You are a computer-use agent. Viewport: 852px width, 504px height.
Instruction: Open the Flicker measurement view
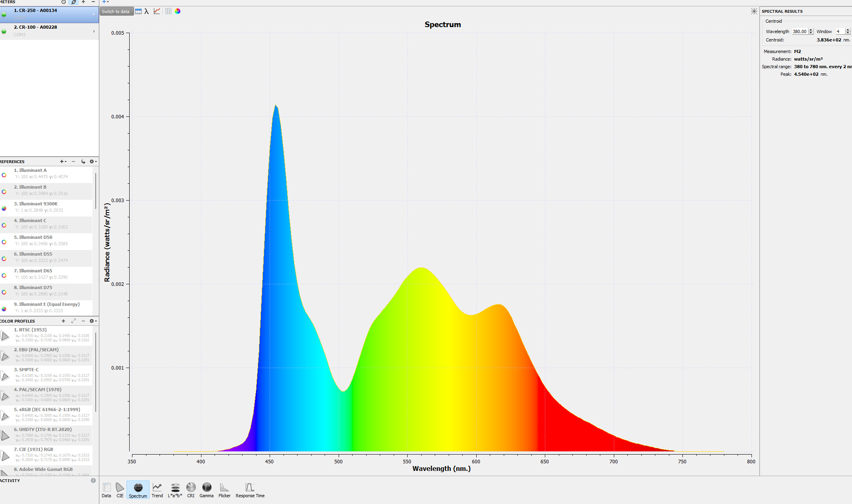(224, 490)
